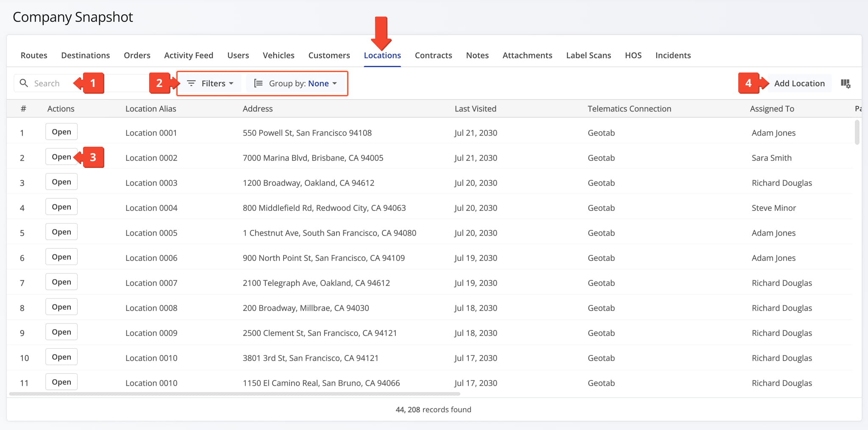Open Location 0007 via Open button

(x=61, y=282)
